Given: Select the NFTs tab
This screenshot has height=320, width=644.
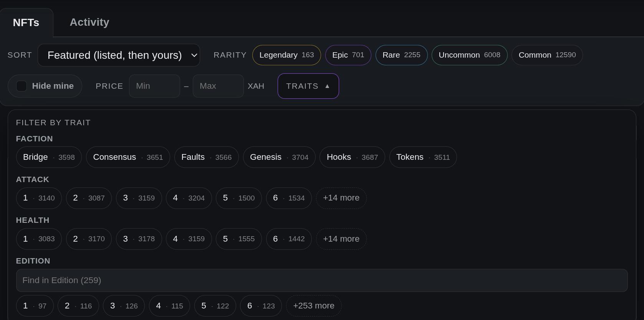Looking at the screenshot, I should click(26, 23).
